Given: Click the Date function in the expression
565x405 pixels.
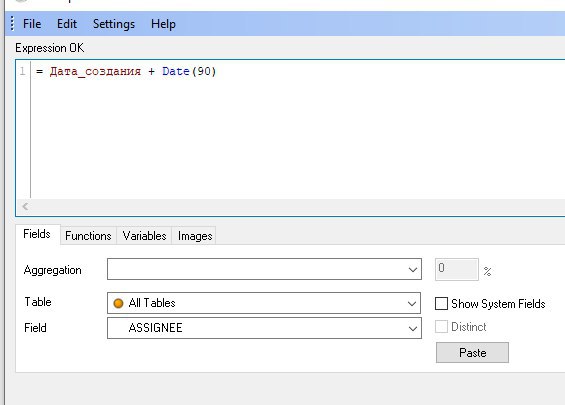Looking at the screenshot, I should [176, 71].
